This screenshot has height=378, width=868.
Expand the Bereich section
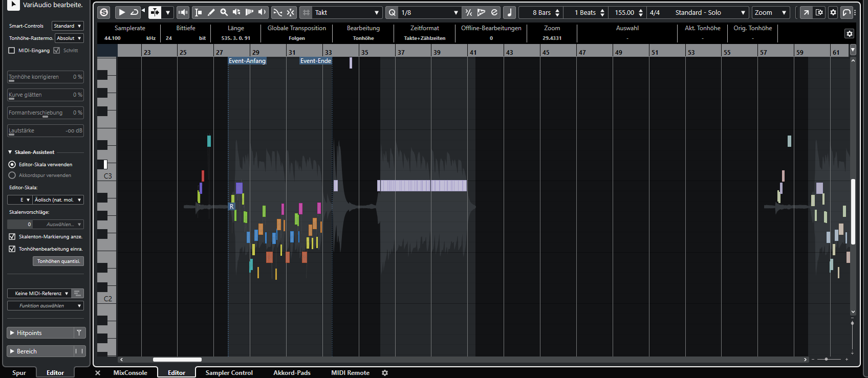coord(40,351)
